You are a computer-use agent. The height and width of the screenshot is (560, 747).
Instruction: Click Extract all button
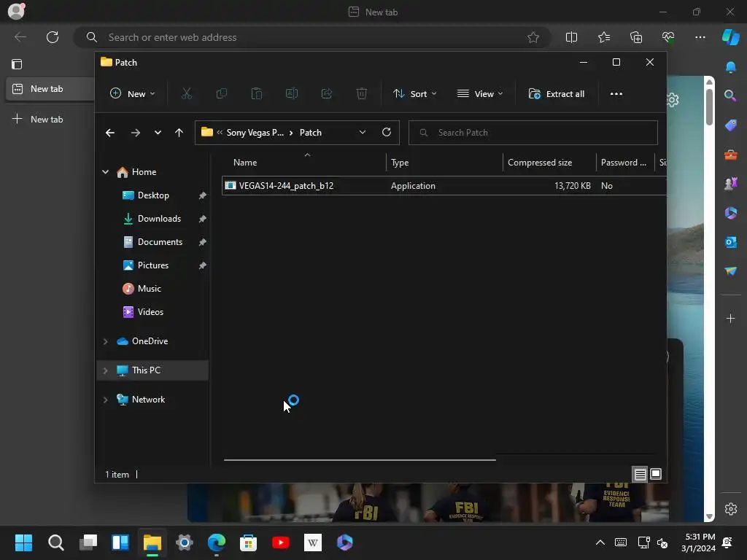click(557, 94)
